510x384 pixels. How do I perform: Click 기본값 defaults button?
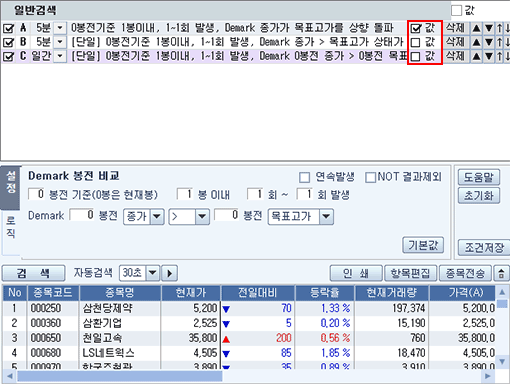point(423,245)
